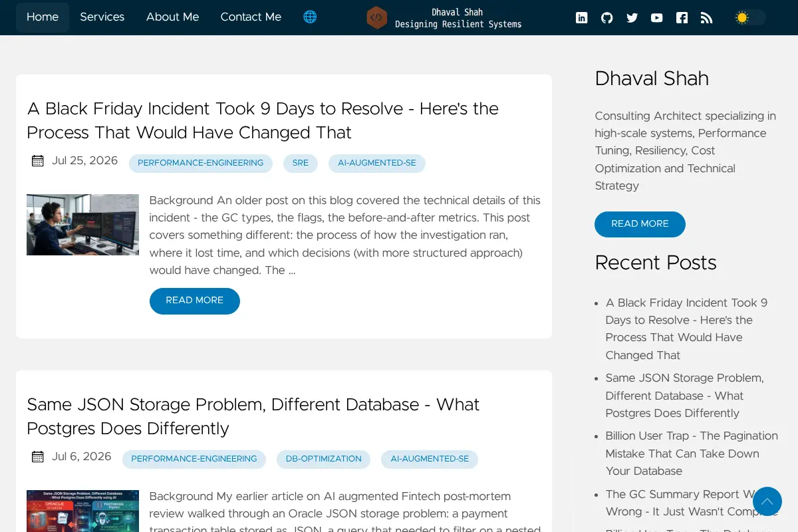Click the hexagonal code site logo
The height and width of the screenshot is (532, 798).
point(376,17)
